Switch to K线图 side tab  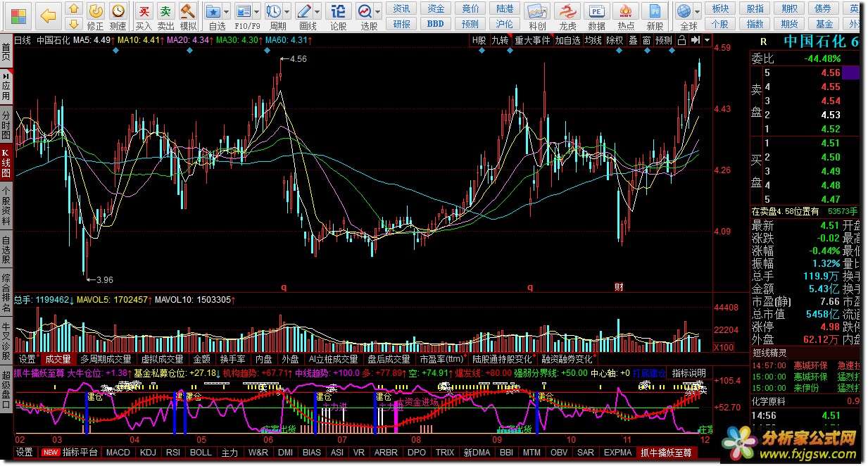coord(6,163)
